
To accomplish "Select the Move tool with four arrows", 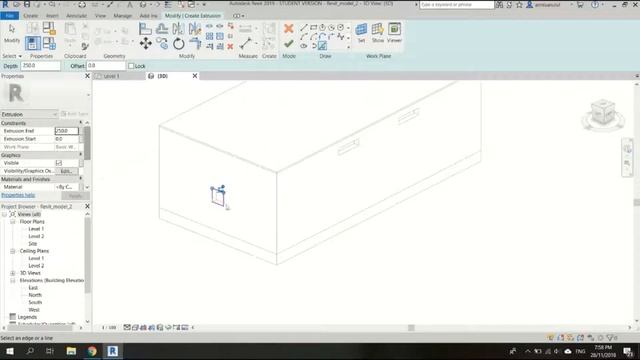I will 146,43.
